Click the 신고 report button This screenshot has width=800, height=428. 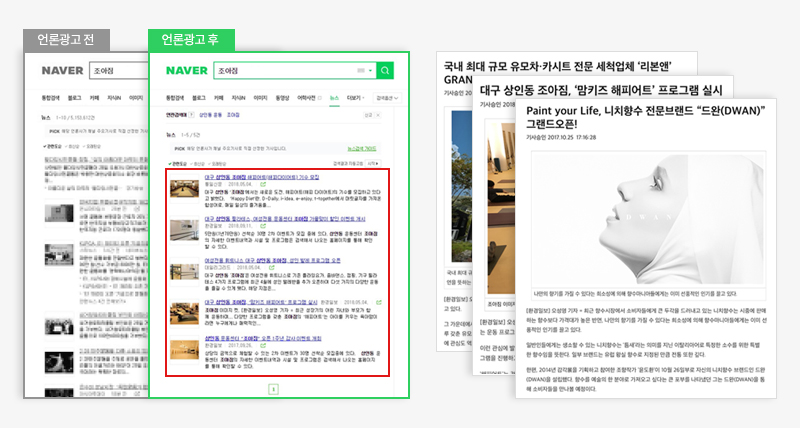click(x=368, y=116)
